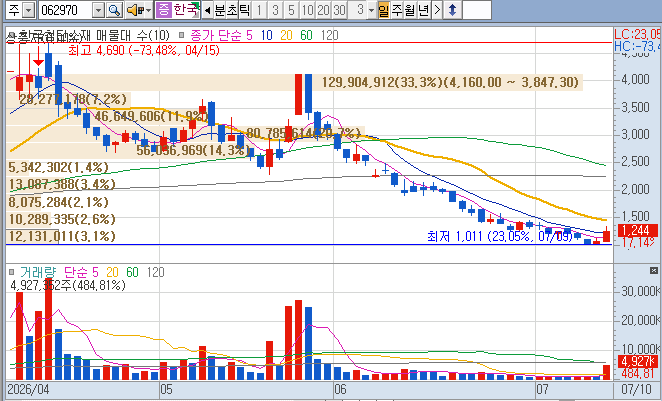Select interval button 10
Viewport: 662px width, 401px height.
[307, 10]
